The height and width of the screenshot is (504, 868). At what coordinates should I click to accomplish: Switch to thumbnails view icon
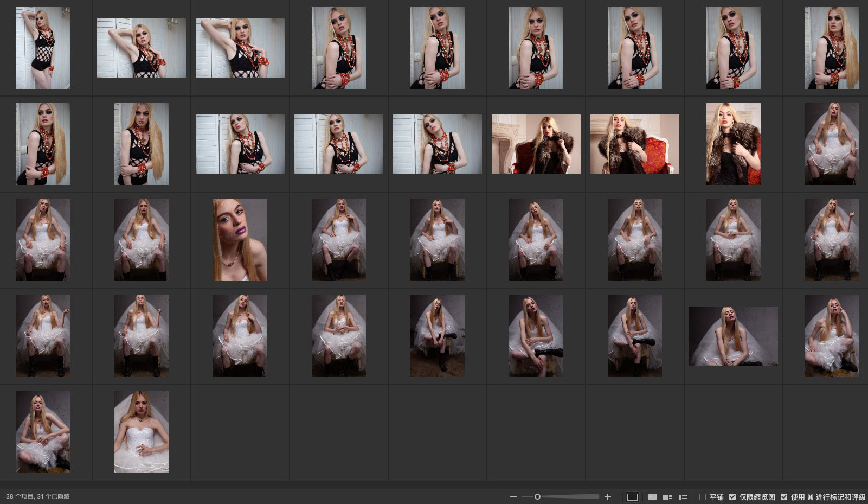653,497
